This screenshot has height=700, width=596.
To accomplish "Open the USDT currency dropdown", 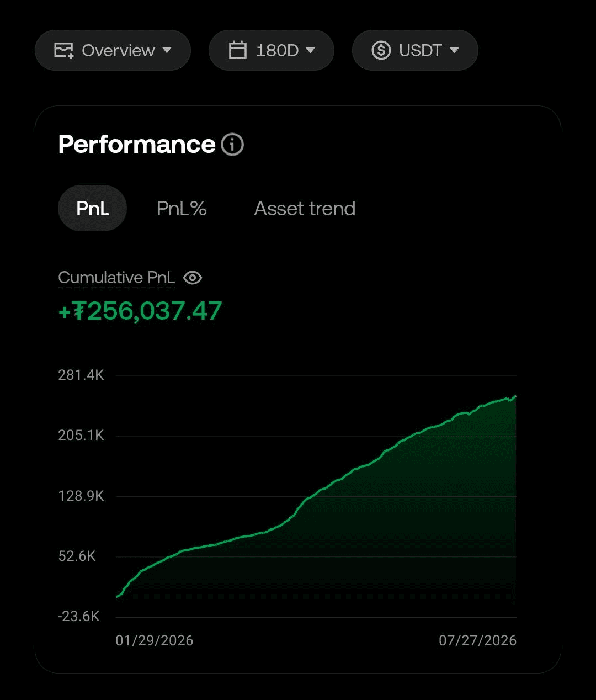I will pos(415,50).
